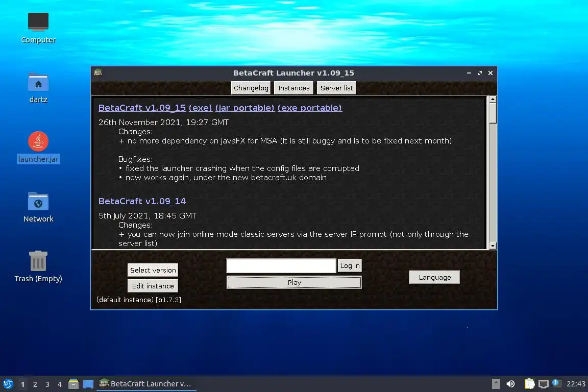
Task: Click the BetaCraft v1.09_14 heading
Action: click(142, 201)
